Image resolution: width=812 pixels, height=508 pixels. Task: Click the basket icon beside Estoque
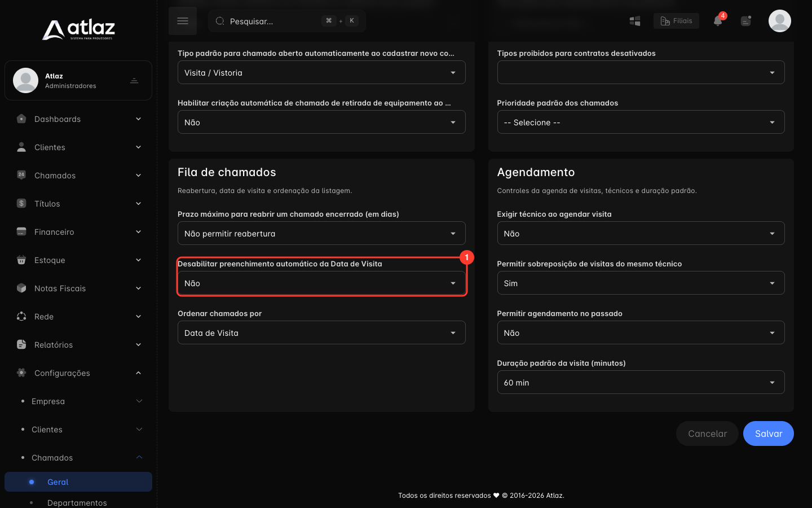[x=21, y=260]
